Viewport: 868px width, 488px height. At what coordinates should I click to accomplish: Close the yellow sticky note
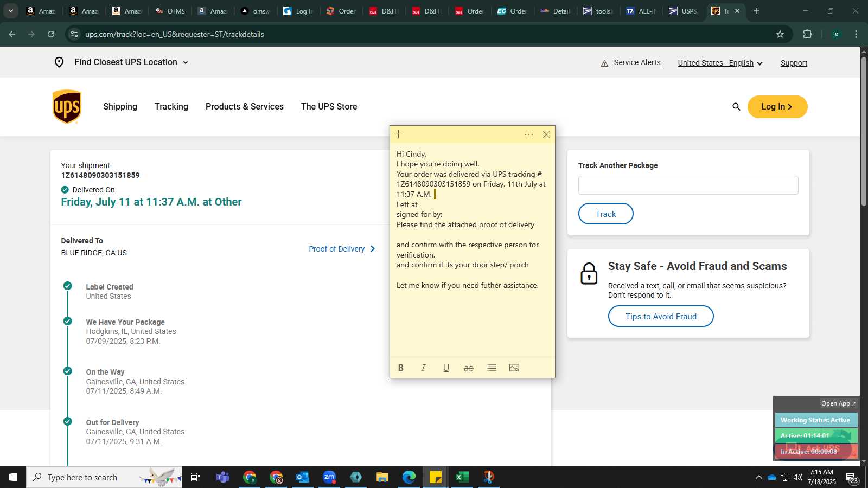tap(546, 134)
